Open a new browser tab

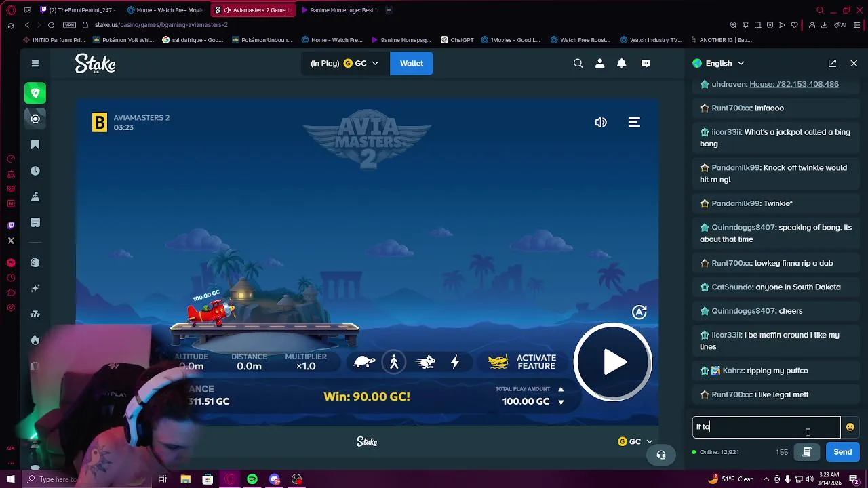[389, 10]
